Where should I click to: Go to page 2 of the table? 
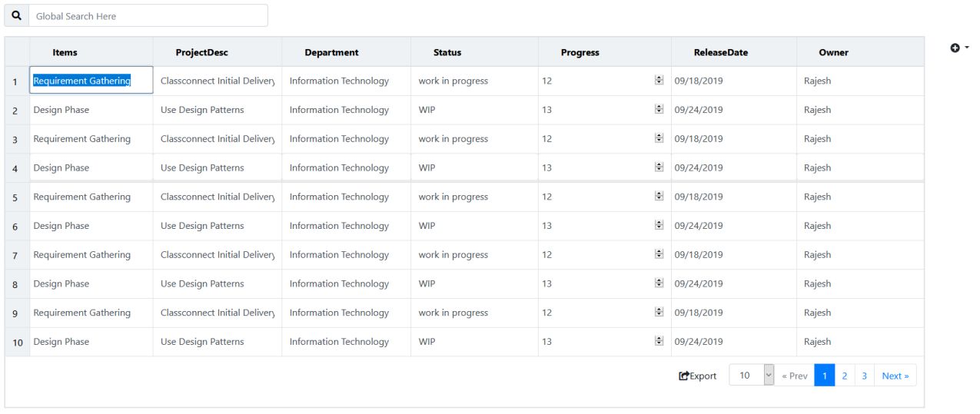tap(845, 376)
